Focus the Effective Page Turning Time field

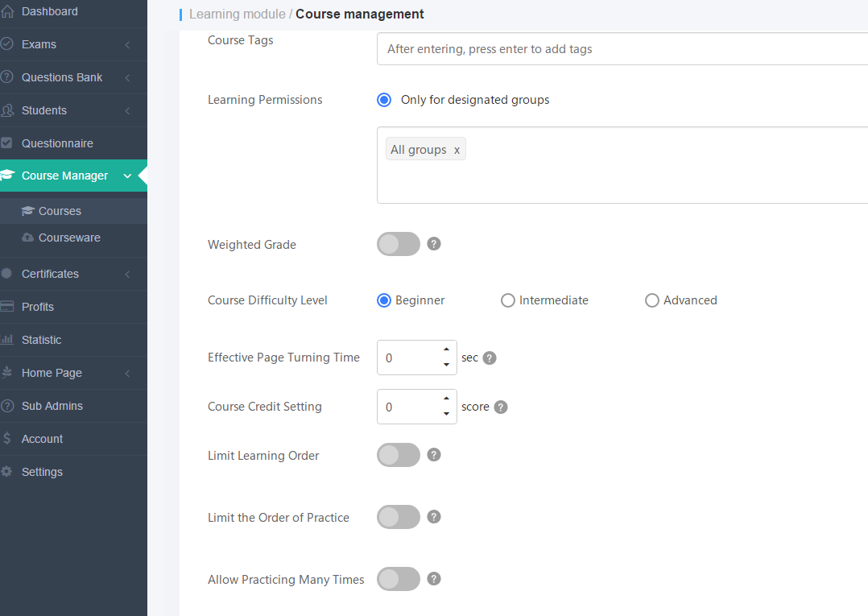point(417,358)
